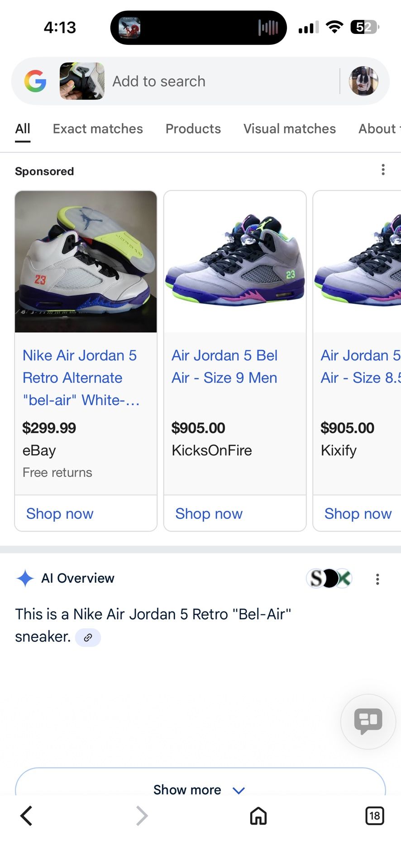Open AI Overview three-dot options menu
401x868 pixels.
click(377, 579)
